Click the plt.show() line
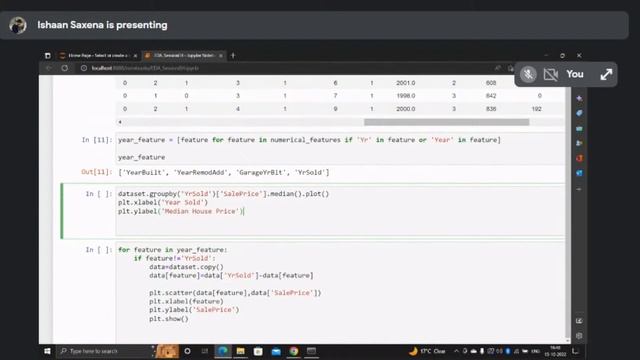The width and height of the screenshot is (640, 360). (x=169, y=319)
